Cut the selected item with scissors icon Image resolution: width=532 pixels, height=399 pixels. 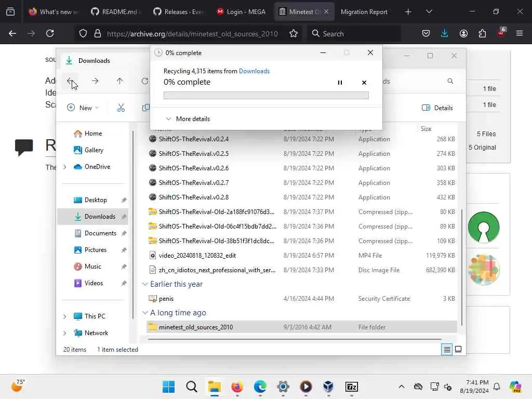coord(121,108)
